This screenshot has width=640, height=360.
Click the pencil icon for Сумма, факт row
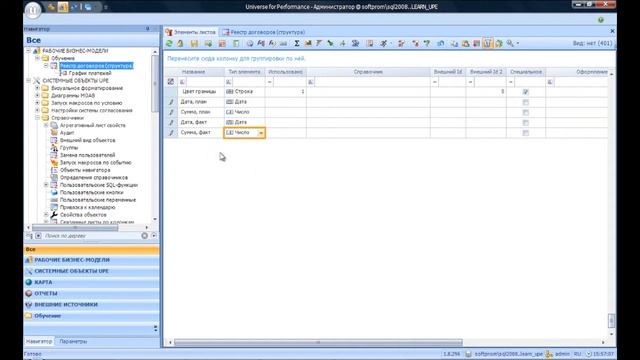(171, 133)
